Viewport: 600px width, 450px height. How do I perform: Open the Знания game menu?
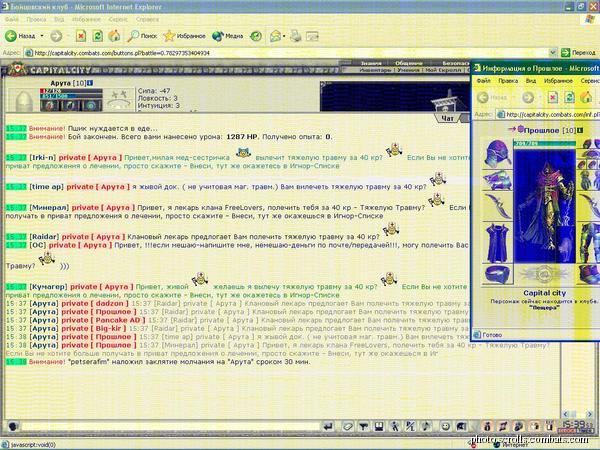pyautogui.click(x=371, y=63)
